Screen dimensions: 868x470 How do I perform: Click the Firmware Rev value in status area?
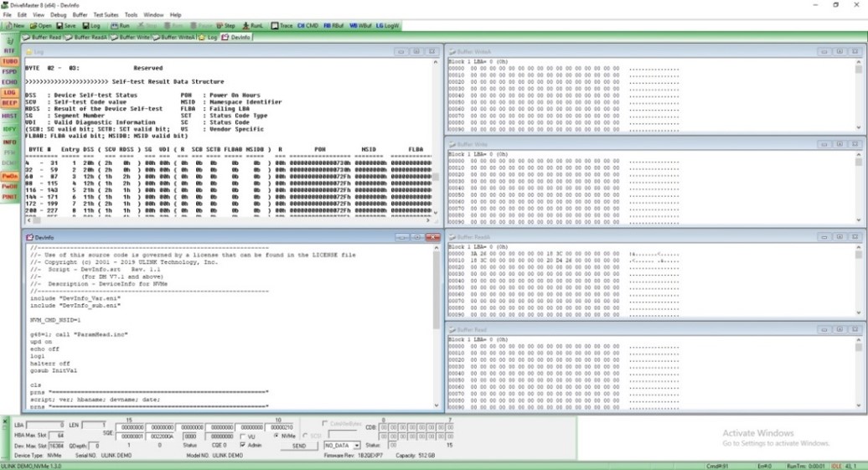tap(370, 456)
